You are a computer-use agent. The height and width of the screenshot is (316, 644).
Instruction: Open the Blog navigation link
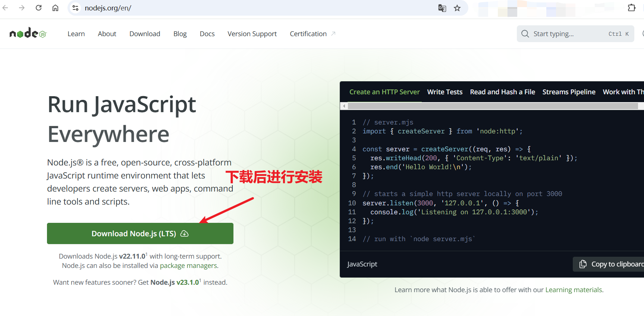180,34
